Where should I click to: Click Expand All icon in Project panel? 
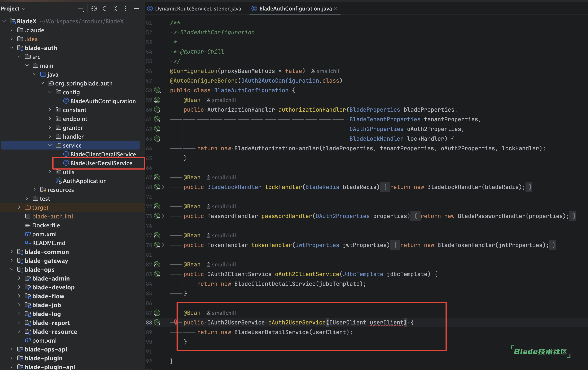point(105,8)
